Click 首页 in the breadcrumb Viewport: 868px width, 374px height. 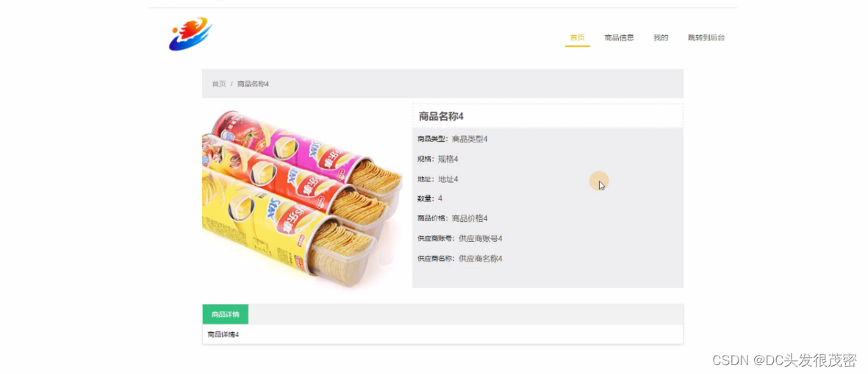[x=219, y=84]
